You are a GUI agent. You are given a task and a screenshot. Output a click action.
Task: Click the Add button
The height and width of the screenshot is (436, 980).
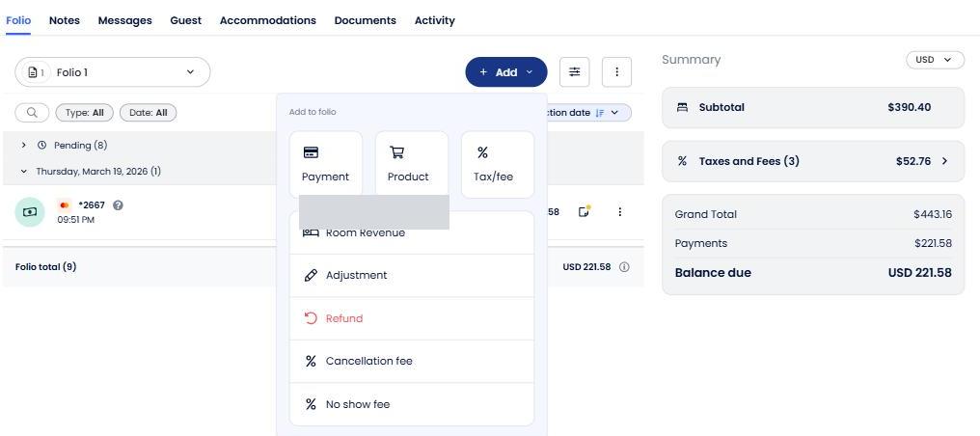[x=505, y=71]
